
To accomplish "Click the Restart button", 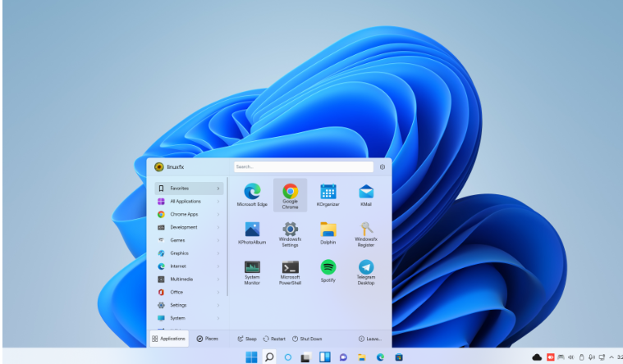I will pyautogui.click(x=274, y=339).
